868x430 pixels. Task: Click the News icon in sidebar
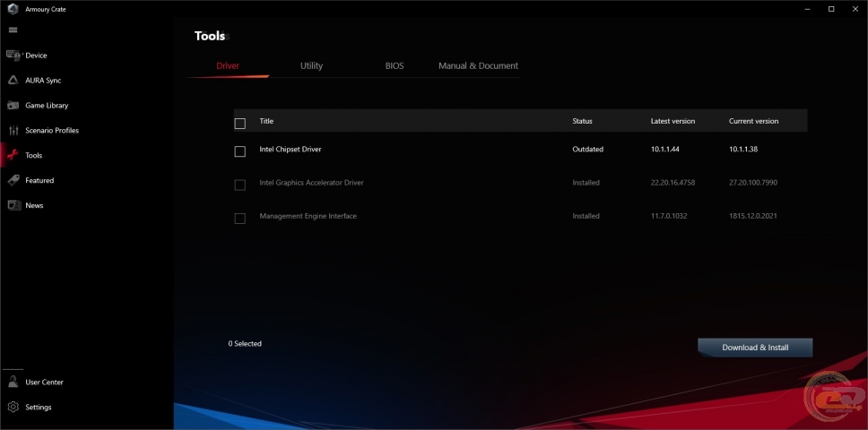[x=13, y=205]
